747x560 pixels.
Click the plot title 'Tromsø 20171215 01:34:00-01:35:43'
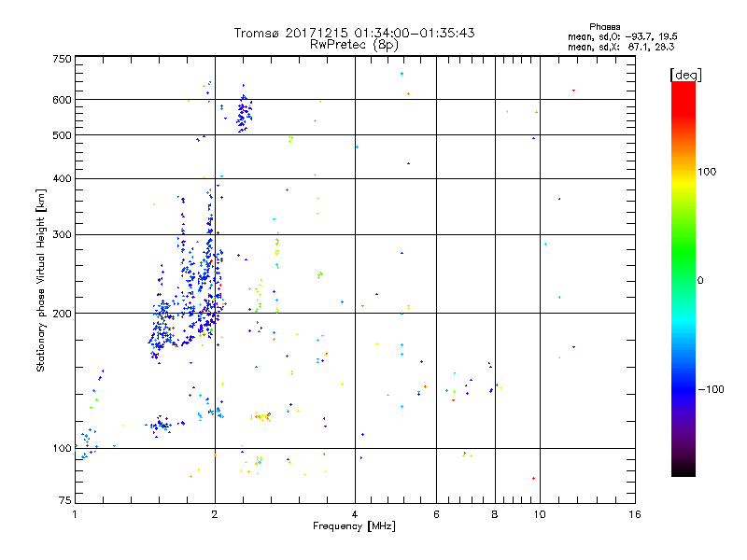(354, 33)
